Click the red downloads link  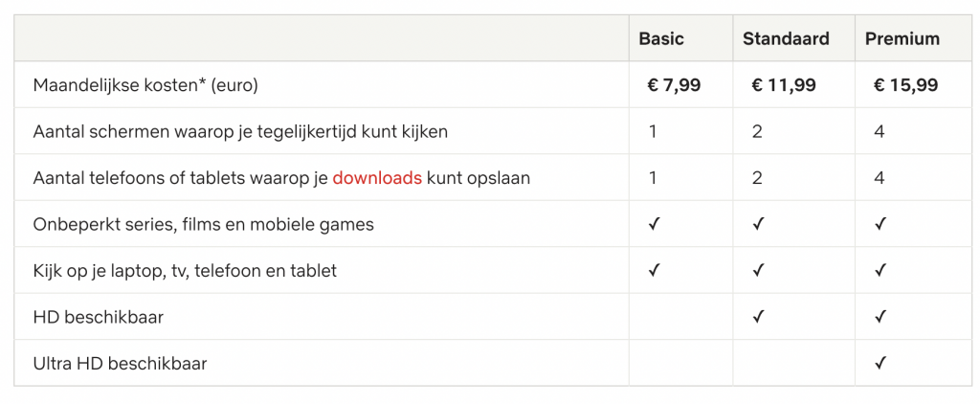coord(377,178)
